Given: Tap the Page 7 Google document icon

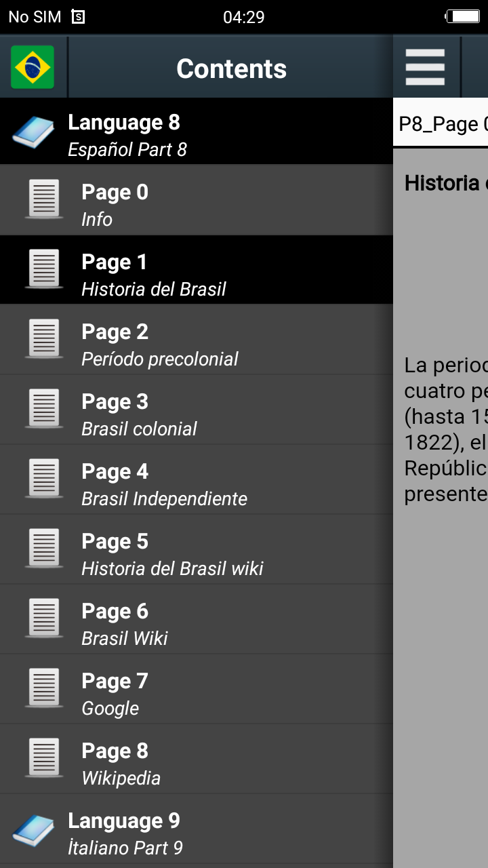Looking at the screenshot, I should coord(44,688).
